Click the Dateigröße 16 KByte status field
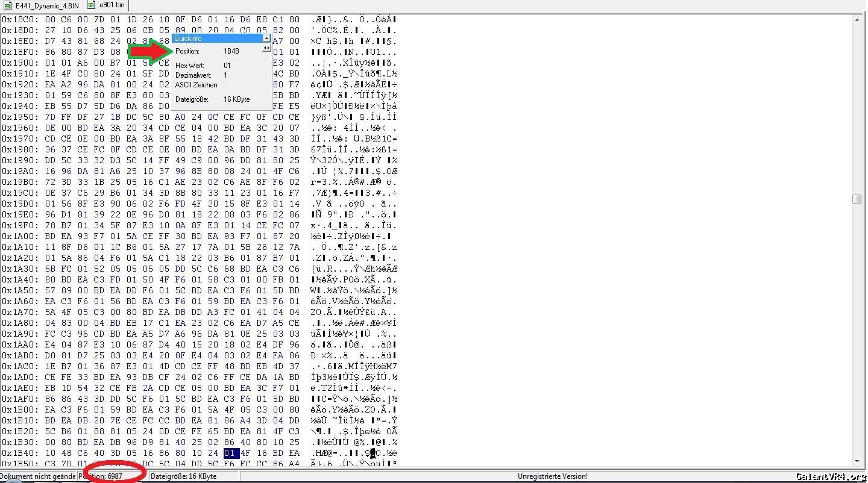Viewport: 868px width, 483px height. 184,476
